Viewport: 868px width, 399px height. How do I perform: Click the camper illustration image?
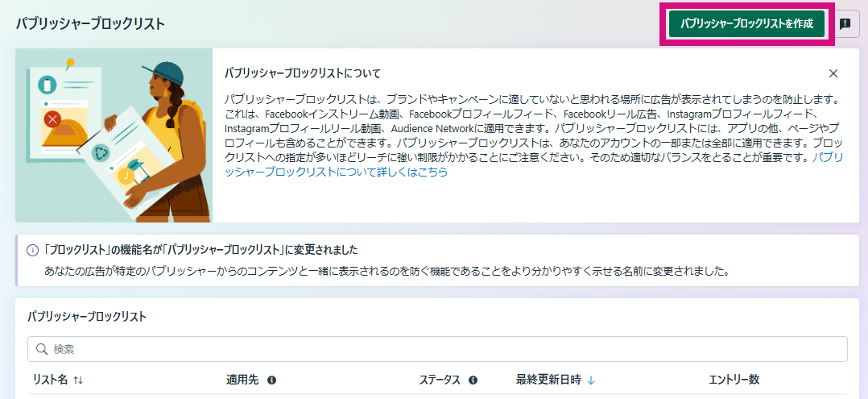pyautogui.click(x=114, y=135)
